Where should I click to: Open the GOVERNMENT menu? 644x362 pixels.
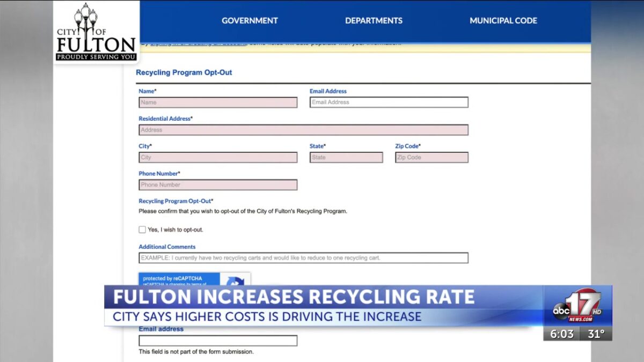coord(249,20)
